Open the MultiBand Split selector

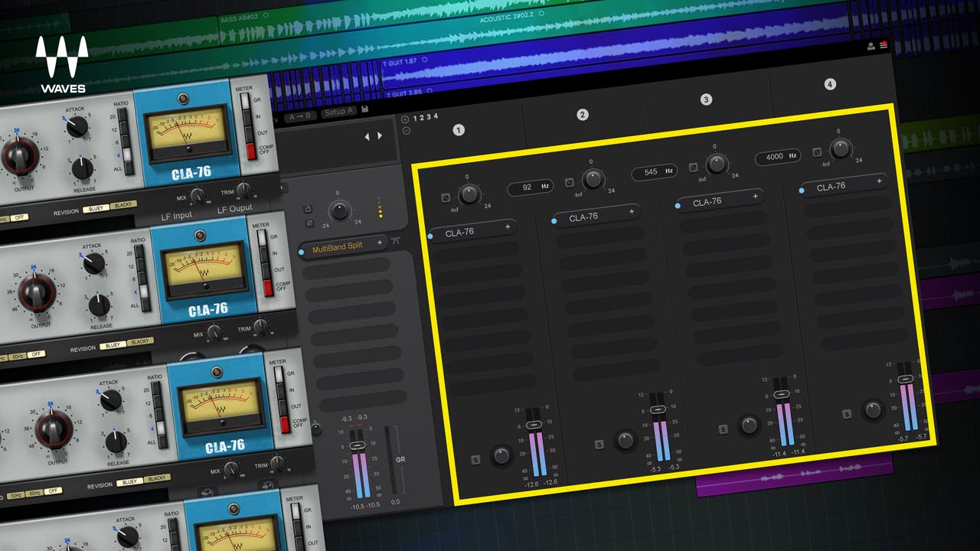(338, 246)
